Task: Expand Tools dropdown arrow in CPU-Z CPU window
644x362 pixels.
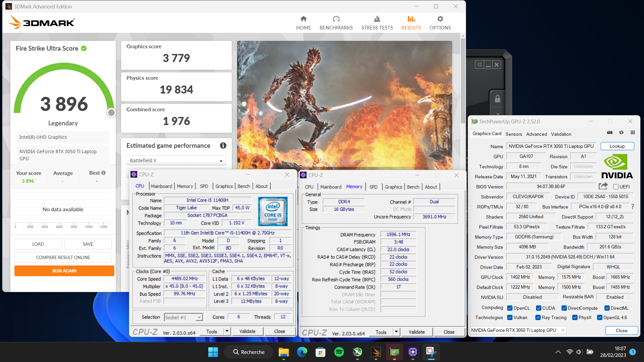Action: click(x=227, y=331)
